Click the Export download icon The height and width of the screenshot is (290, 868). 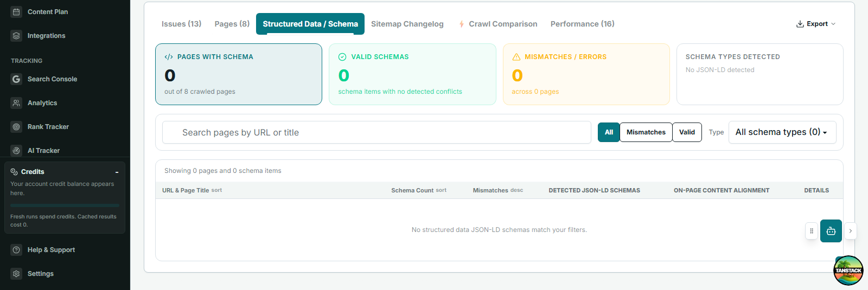(800, 24)
